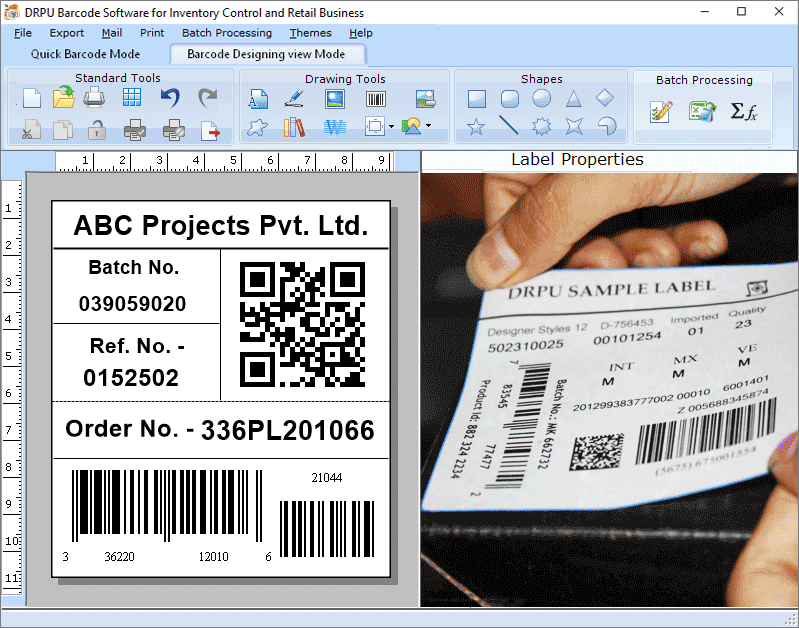
Task: Click the formula sigma fx icon
Action: pos(743,111)
